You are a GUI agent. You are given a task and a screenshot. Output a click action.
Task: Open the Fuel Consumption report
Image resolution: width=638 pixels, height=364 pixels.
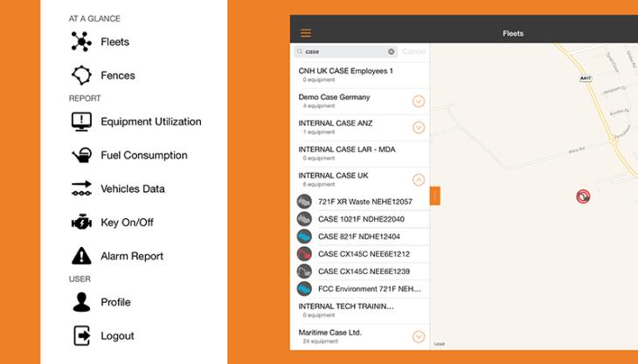[144, 155]
